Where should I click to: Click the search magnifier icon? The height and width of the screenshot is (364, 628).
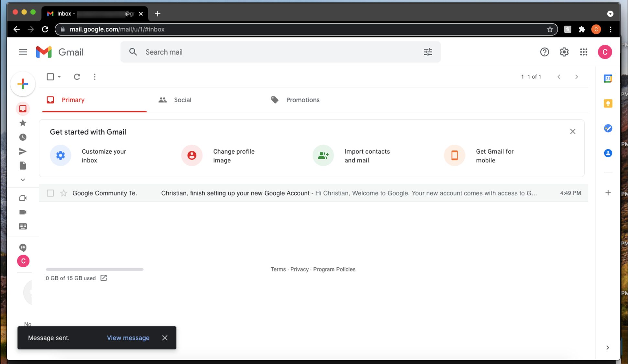[x=133, y=52]
